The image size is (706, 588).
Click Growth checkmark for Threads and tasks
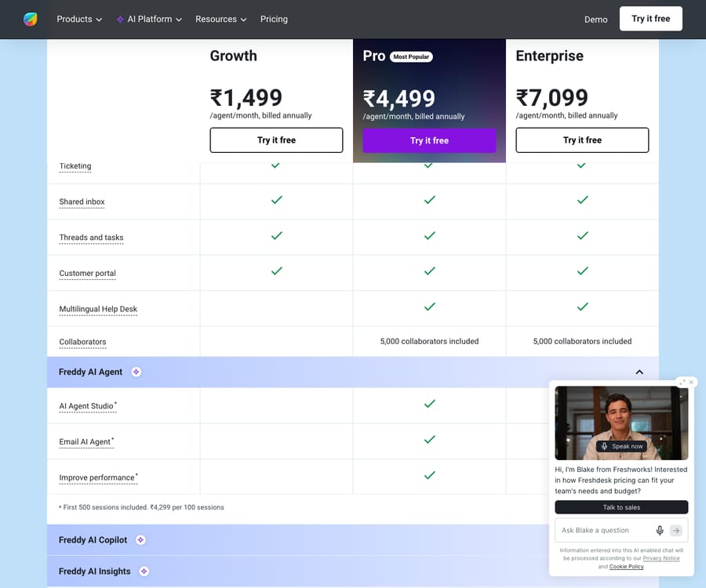(276, 235)
